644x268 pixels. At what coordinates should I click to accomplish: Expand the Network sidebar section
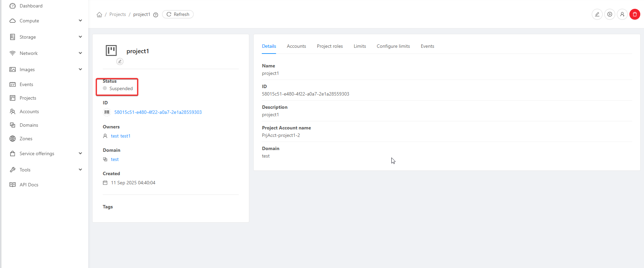[x=46, y=53]
